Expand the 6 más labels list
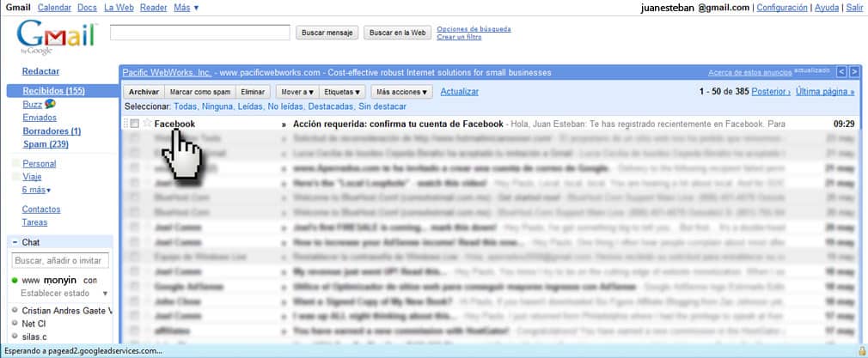The height and width of the screenshot is (358, 868). (36, 190)
